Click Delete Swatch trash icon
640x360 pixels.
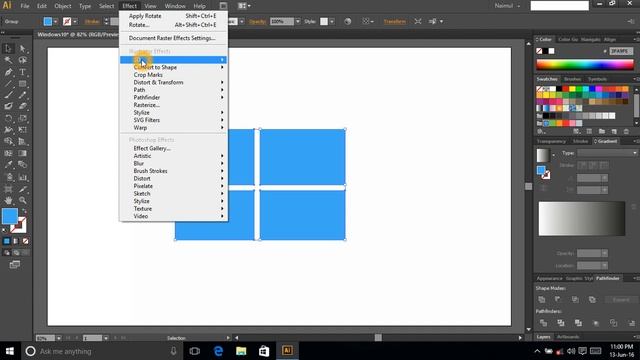(x=627, y=131)
